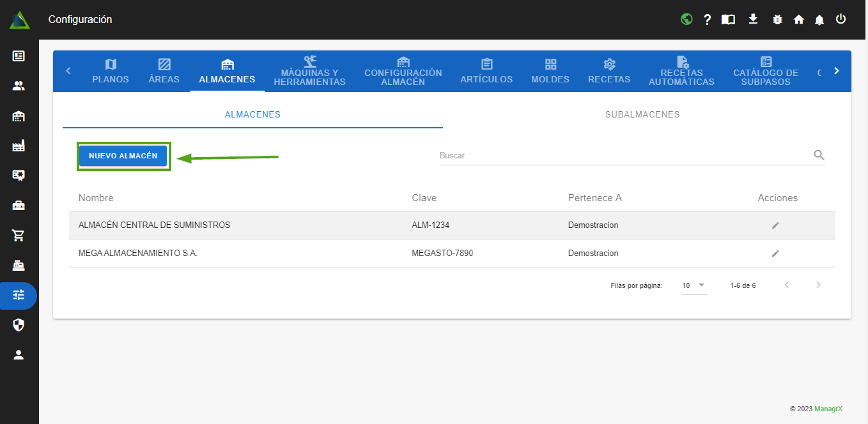Click into the Buscar search field
The width and height of the screenshot is (868, 424).
click(x=623, y=155)
